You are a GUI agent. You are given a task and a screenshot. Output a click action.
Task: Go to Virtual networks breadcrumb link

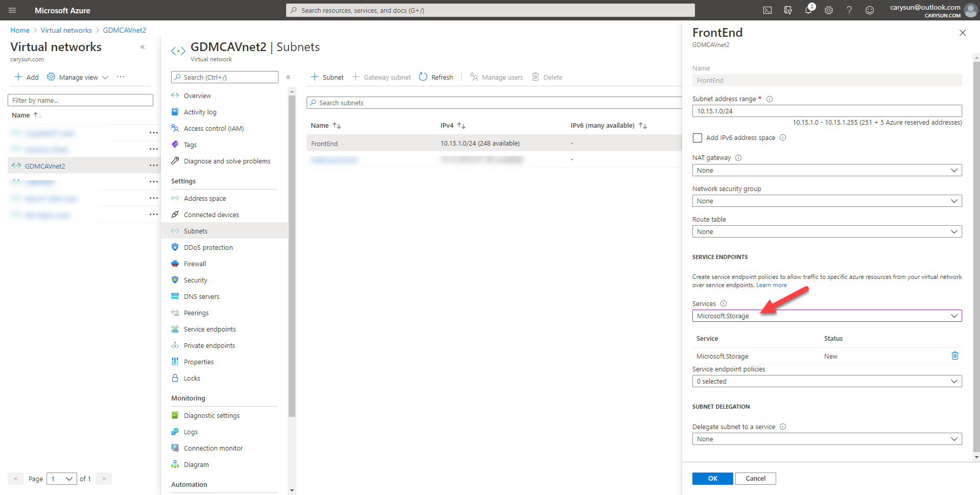66,30
